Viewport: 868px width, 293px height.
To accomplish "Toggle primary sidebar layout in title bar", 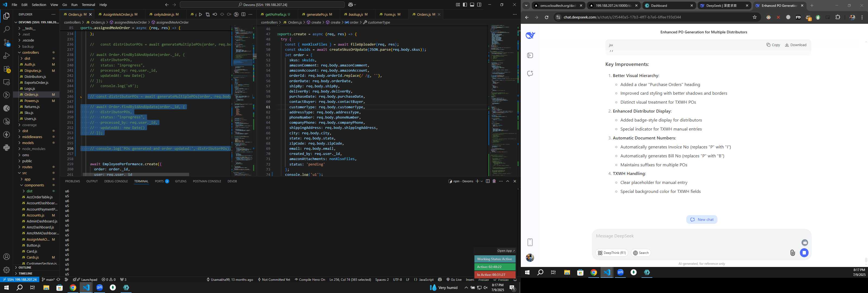I will (465, 5).
